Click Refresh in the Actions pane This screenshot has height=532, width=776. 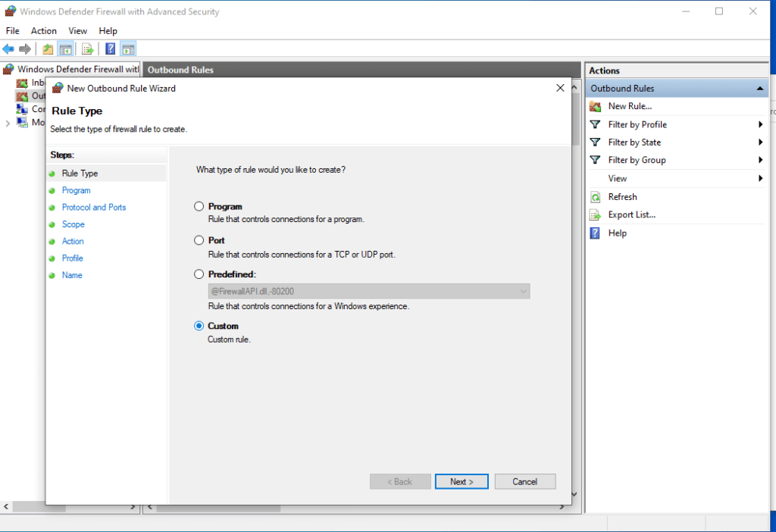coord(623,197)
